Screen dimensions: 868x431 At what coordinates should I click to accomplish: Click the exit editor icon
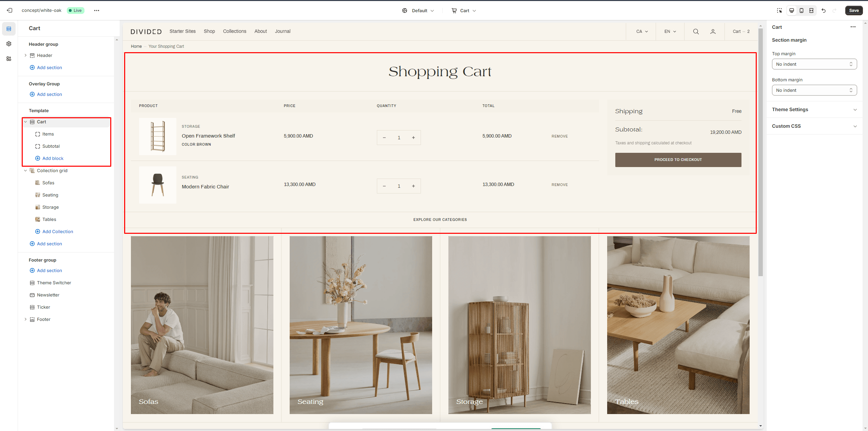coord(9,11)
